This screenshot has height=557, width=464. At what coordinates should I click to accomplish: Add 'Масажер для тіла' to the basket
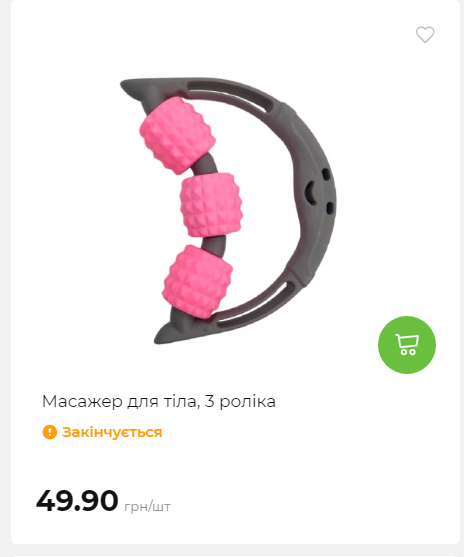(x=407, y=345)
